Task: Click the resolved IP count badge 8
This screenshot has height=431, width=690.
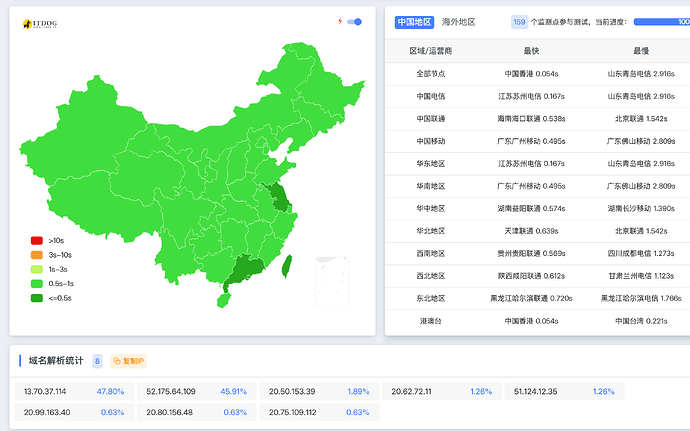Action: [x=97, y=360]
